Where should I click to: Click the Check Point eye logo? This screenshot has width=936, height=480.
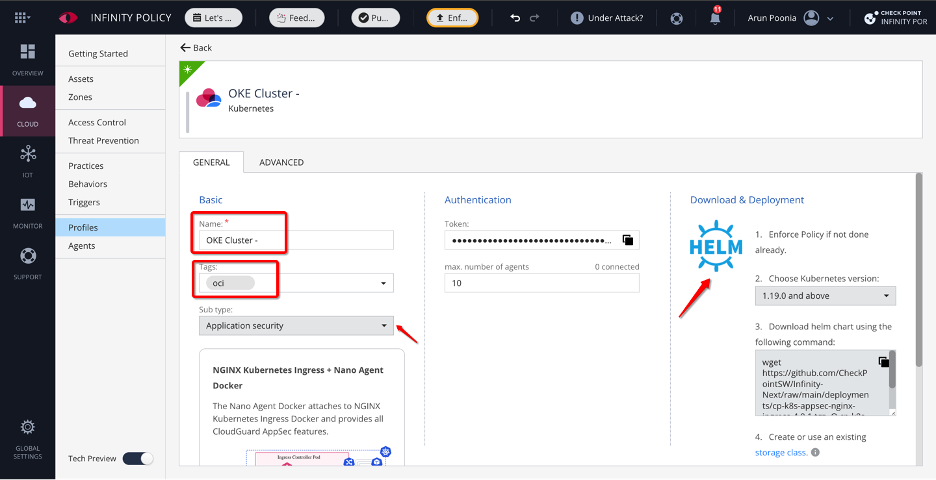[68, 18]
